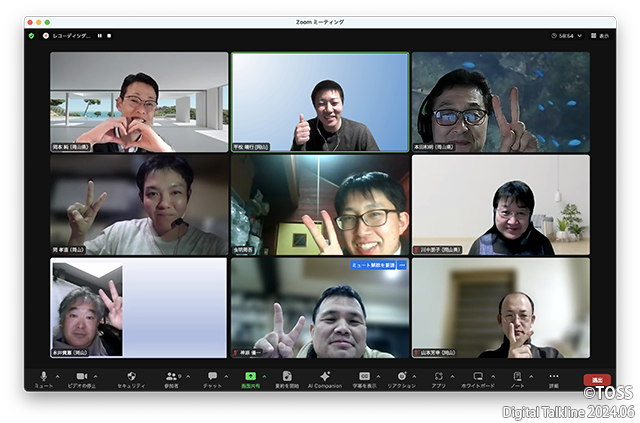Image resolution: width=640 pixels, height=423 pixels.
Task: Click the green Share Screen icon
Action: click(x=248, y=376)
